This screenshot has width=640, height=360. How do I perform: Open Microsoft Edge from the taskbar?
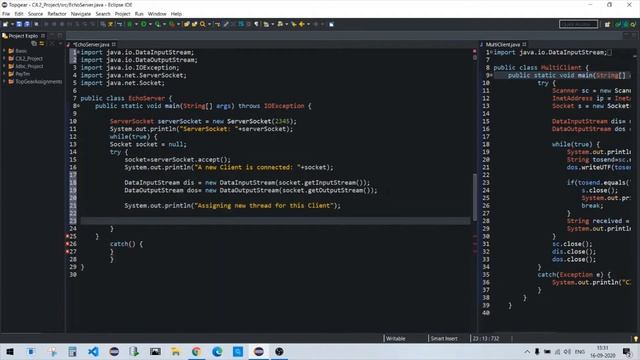coord(217,351)
